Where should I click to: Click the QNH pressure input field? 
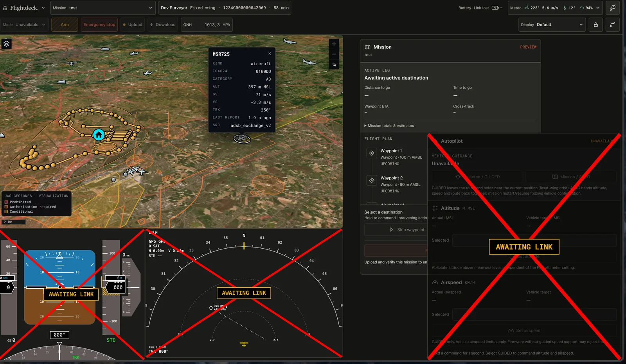click(207, 25)
